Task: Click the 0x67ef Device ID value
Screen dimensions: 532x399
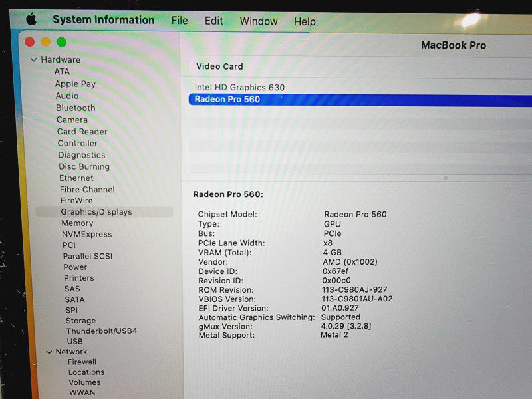Action: click(x=335, y=271)
